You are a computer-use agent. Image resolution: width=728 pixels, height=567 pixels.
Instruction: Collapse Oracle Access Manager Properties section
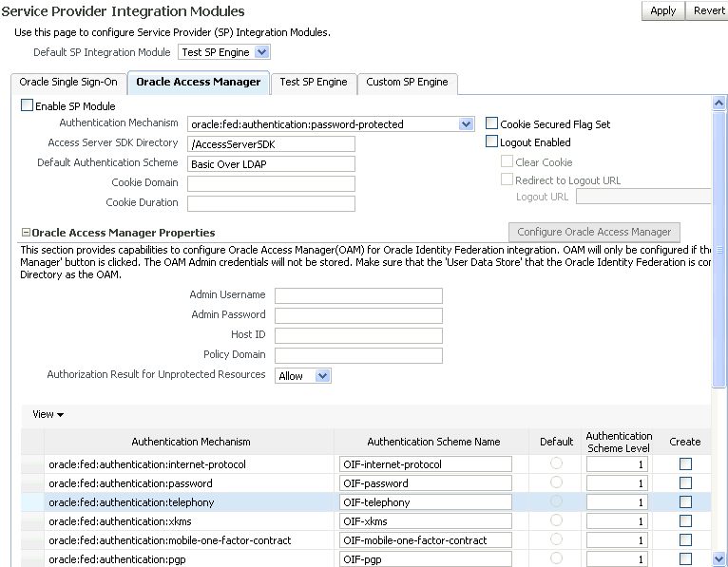pyautogui.click(x=26, y=233)
